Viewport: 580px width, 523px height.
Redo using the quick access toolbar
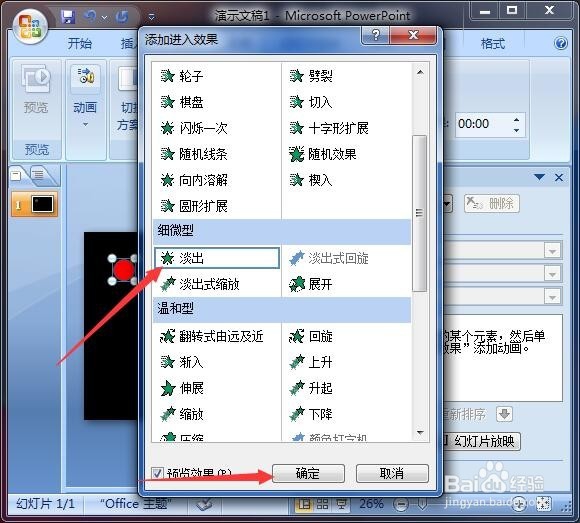[122, 17]
